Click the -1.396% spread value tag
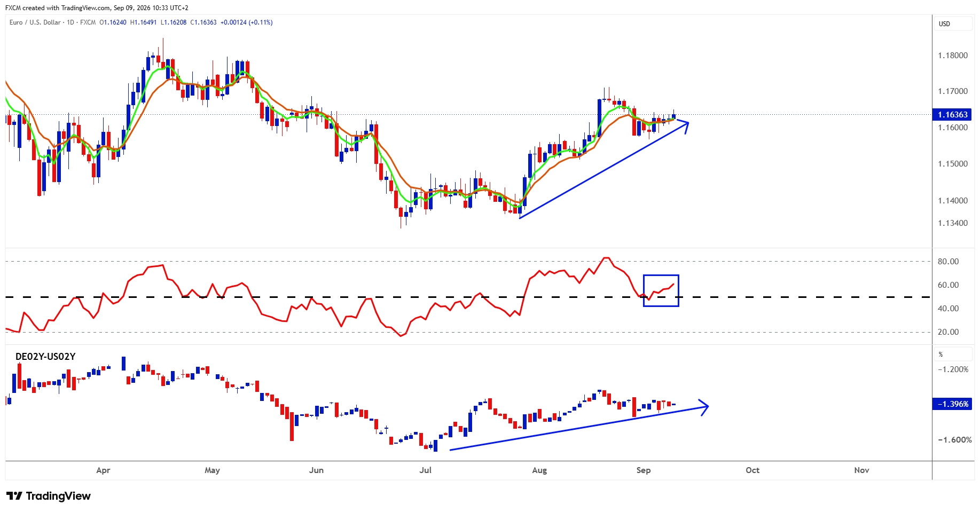The image size is (980, 512). pyautogui.click(x=953, y=404)
